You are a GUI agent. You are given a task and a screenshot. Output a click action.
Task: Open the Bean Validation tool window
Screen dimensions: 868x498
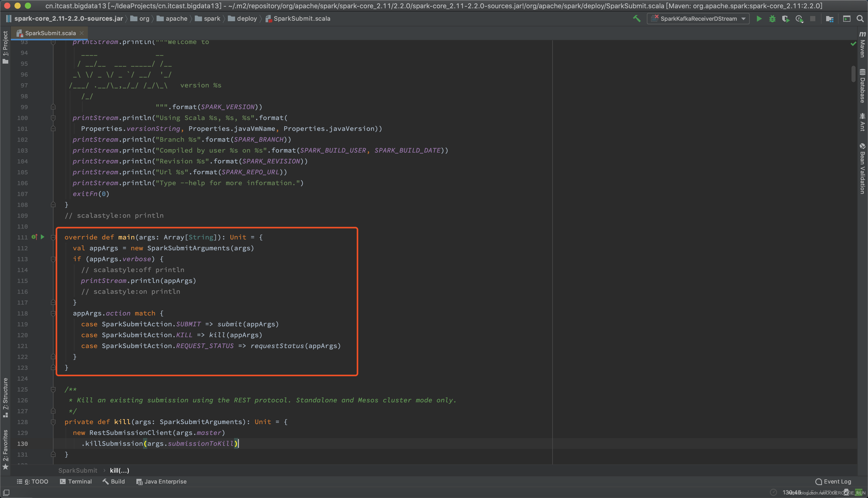coord(863,168)
